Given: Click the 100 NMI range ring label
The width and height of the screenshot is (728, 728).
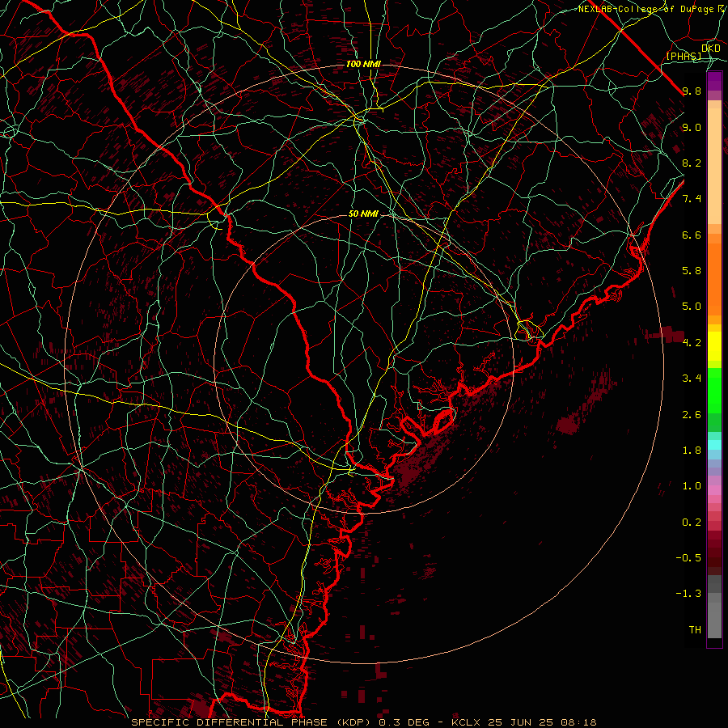Looking at the screenshot, I should click(x=363, y=64).
